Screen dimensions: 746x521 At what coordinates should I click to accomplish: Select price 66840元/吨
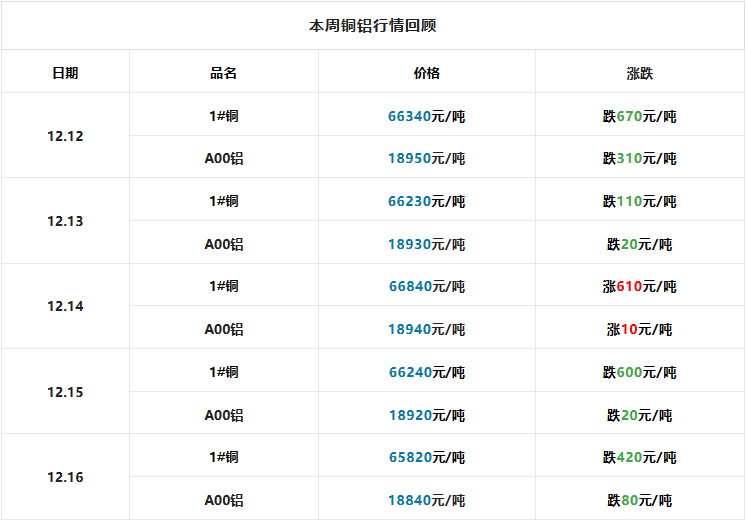427,286
